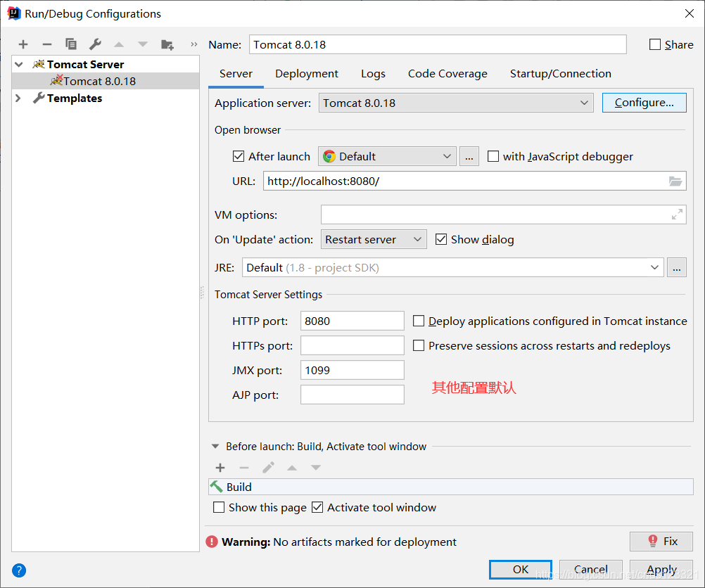Edit the before launch task
Viewport: 705px width, 588px height.
pos(269,468)
